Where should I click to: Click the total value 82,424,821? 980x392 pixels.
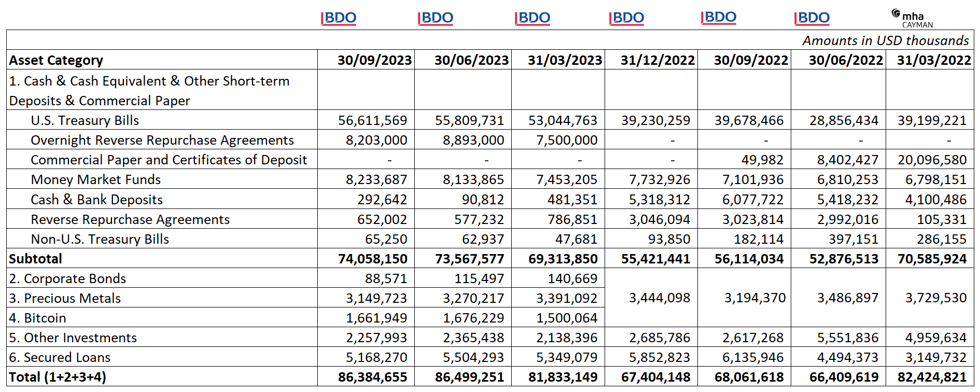click(x=932, y=377)
